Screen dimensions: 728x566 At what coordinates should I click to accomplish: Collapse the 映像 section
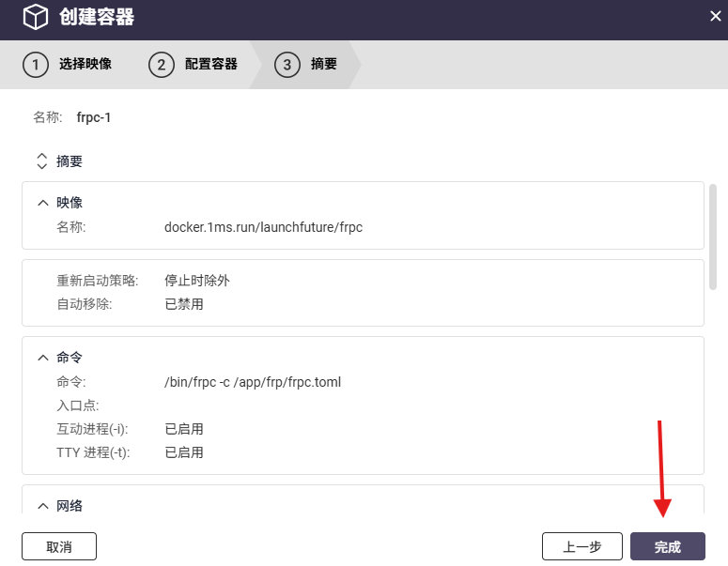click(42, 203)
